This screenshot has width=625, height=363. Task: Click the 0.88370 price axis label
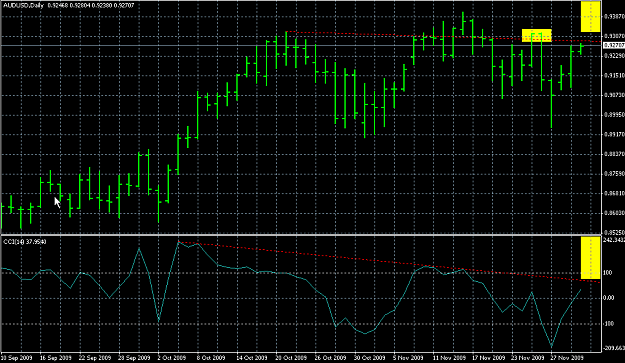tap(614, 154)
